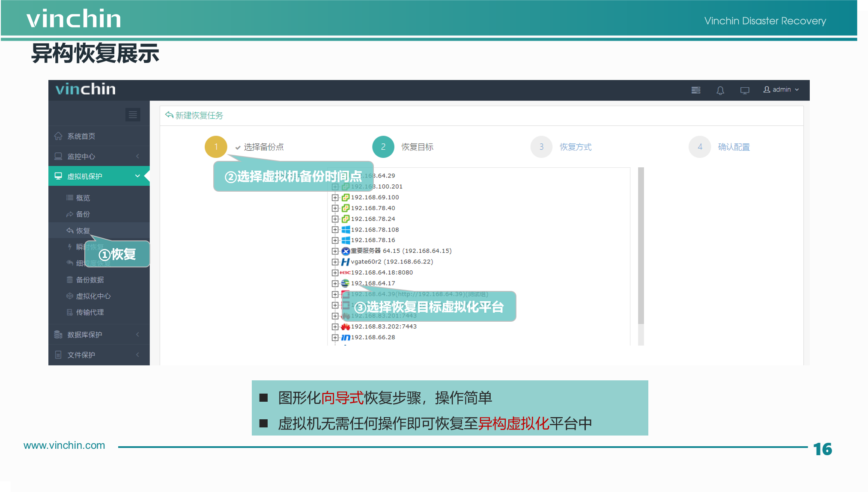
Task: Click the 恢复方式 step label
Action: coord(576,147)
